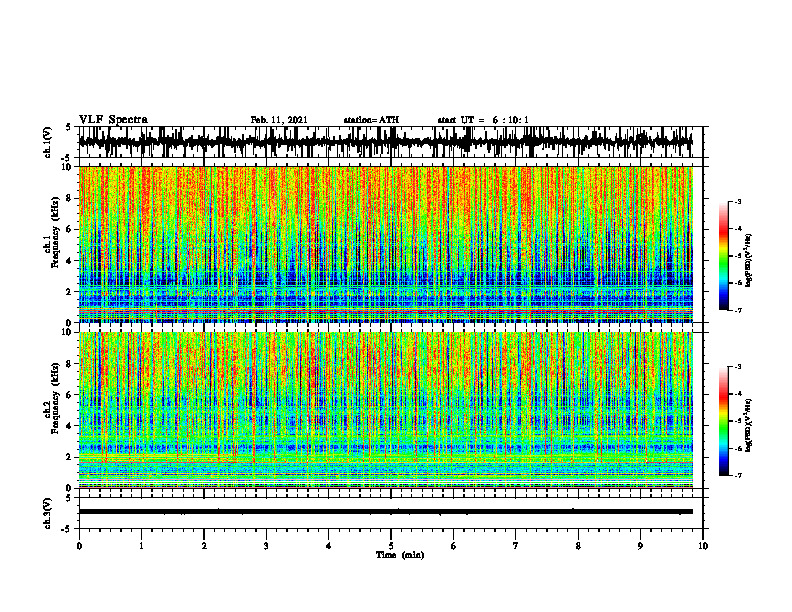The width and height of the screenshot is (792, 612).
Task: Click the ch.1 spectrogram plot area
Action: pyautogui.click(x=386, y=244)
